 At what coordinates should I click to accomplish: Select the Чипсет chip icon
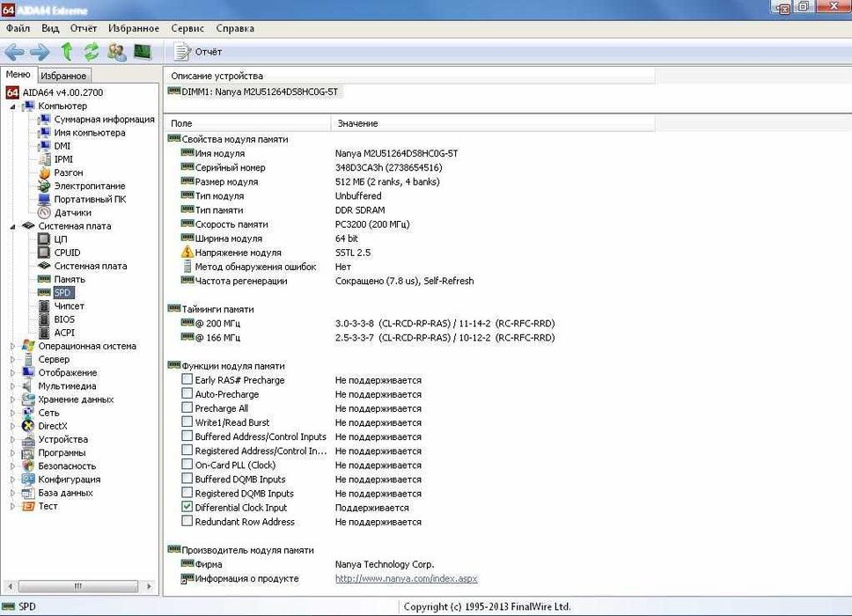point(44,306)
